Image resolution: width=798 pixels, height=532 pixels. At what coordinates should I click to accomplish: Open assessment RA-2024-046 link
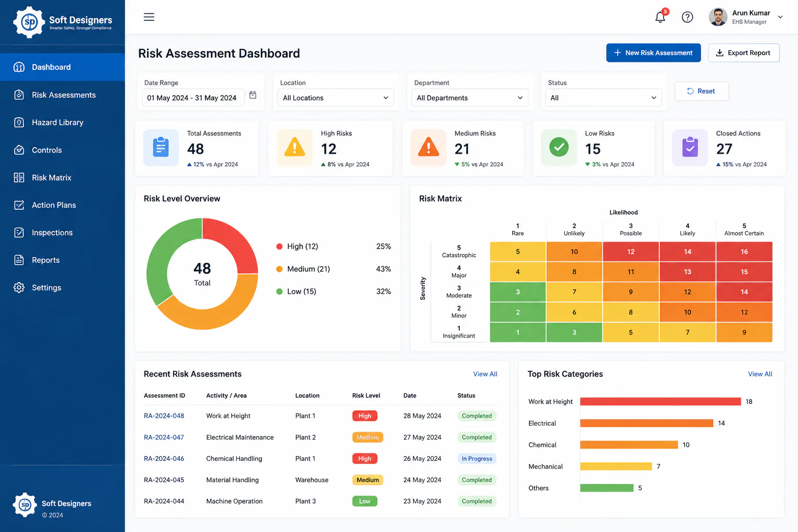click(x=164, y=459)
